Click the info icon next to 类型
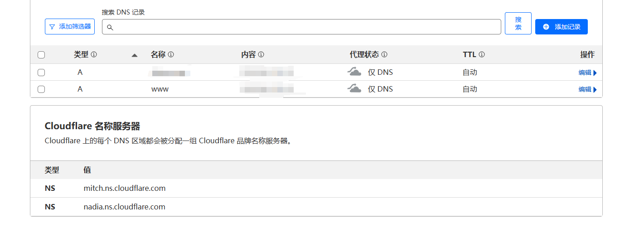 tap(94, 54)
